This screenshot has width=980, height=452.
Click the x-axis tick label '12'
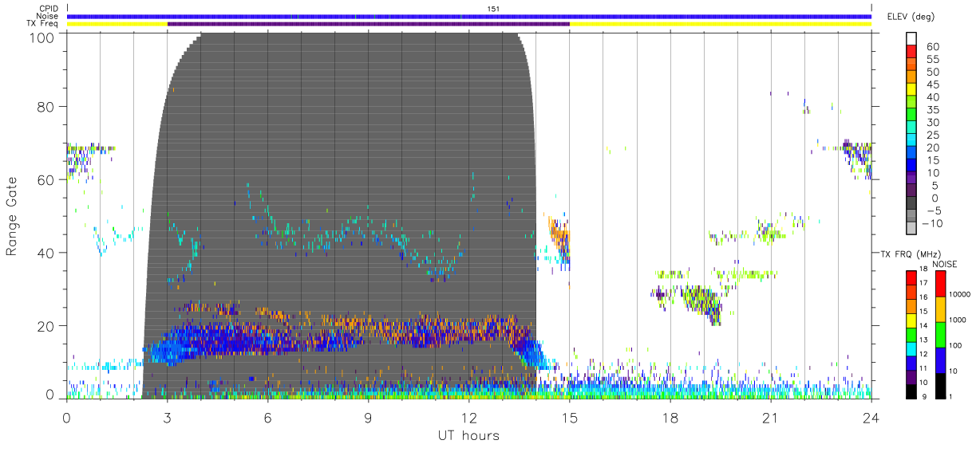469,418
